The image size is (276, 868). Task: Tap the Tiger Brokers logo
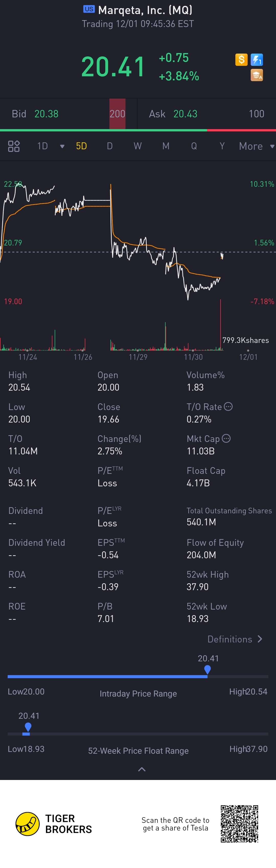tap(28, 824)
